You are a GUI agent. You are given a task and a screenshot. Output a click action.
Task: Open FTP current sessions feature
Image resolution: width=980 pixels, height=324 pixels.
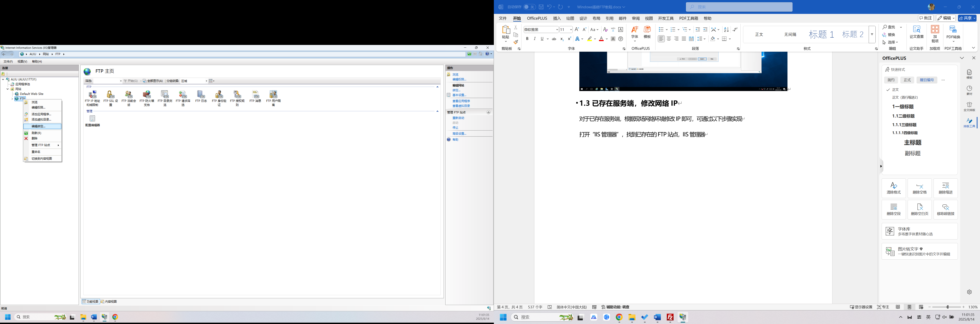point(129,98)
